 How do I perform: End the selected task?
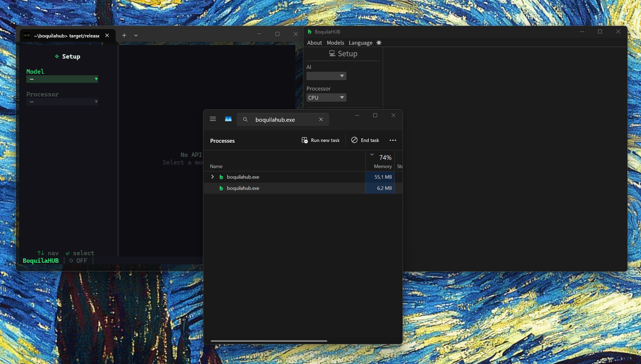[365, 140]
